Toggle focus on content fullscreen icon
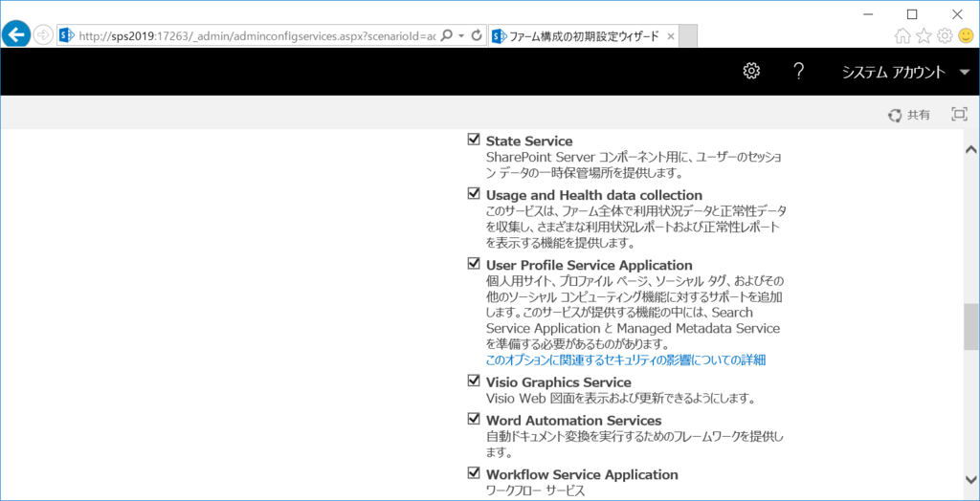The width and height of the screenshot is (980, 501). click(x=959, y=114)
